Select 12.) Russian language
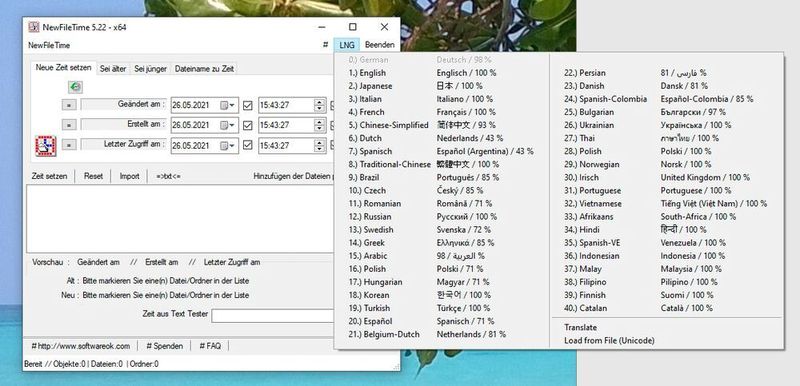 pos(442,217)
